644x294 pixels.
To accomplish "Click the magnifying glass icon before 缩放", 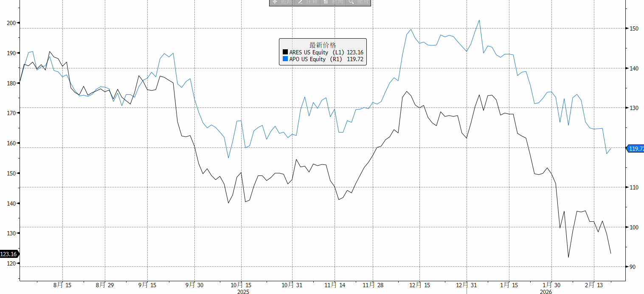I will (x=351, y=2).
